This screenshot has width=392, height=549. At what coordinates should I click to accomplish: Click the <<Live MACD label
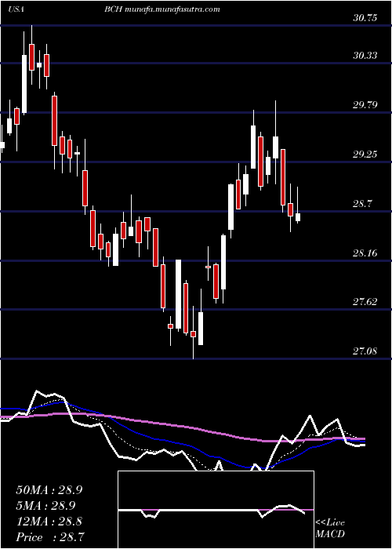[330, 529]
